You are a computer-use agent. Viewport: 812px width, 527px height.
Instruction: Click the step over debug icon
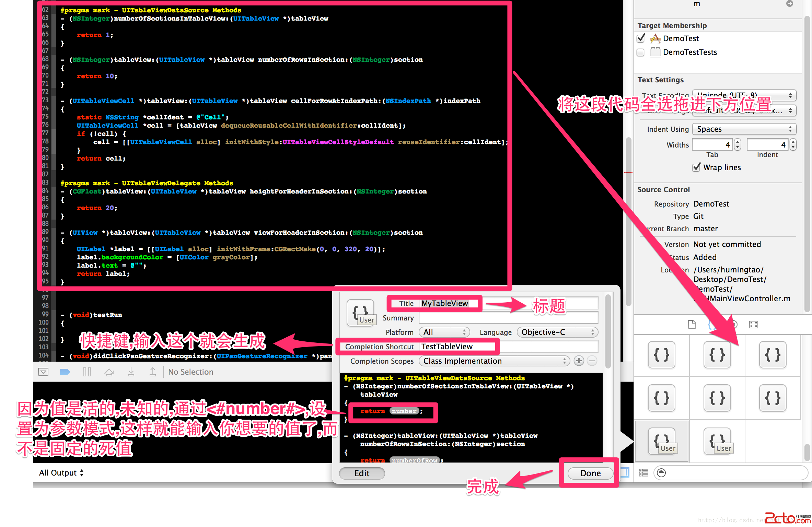[x=109, y=372]
